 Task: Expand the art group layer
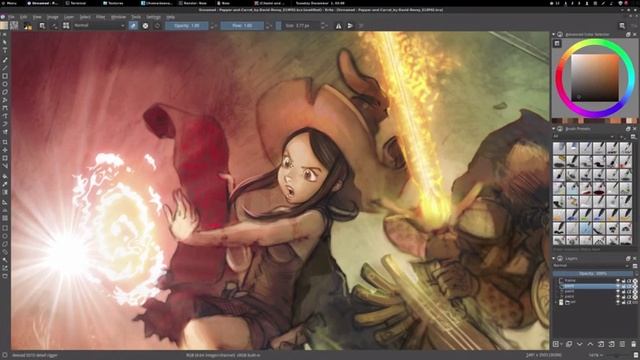tap(556, 302)
